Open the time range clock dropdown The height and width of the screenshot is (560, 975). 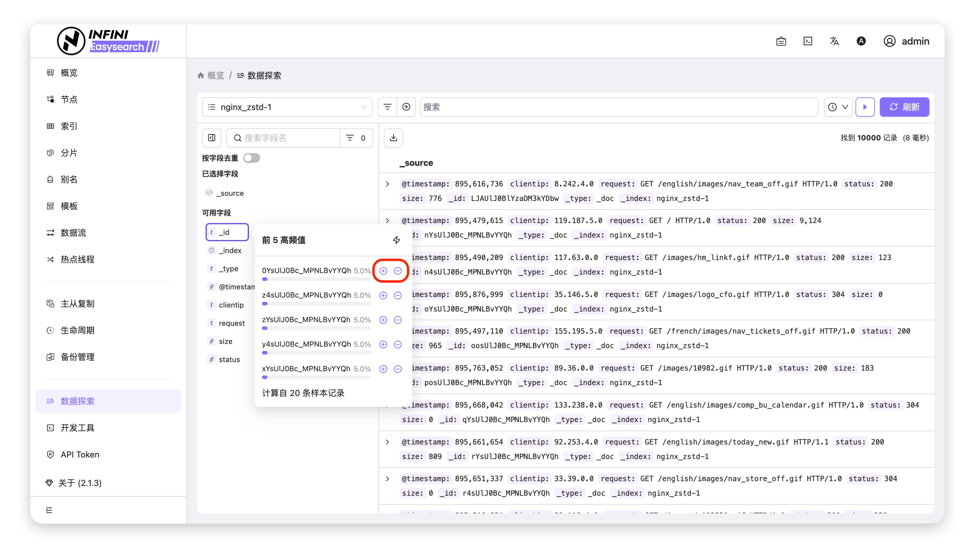pos(838,107)
